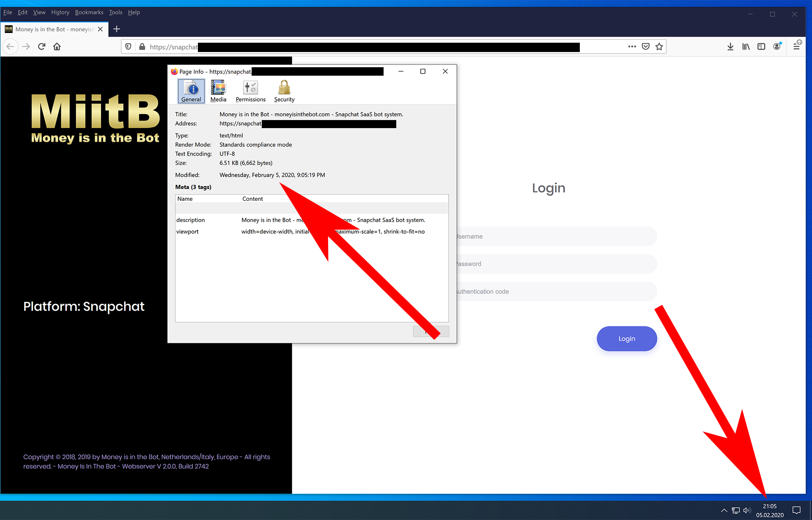Screen dimensions: 812x520
Task: Open the Edit menu
Action: [x=22, y=12]
